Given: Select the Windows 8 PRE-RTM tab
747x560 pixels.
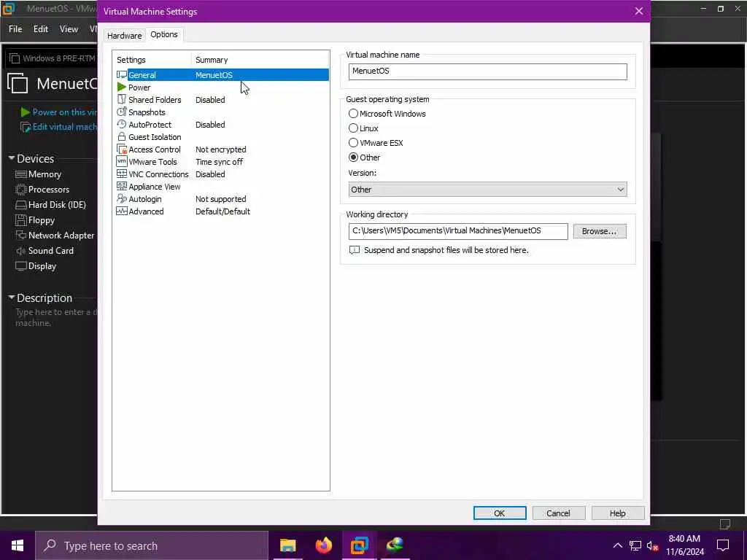Looking at the screenshot, I should [53, 58].
